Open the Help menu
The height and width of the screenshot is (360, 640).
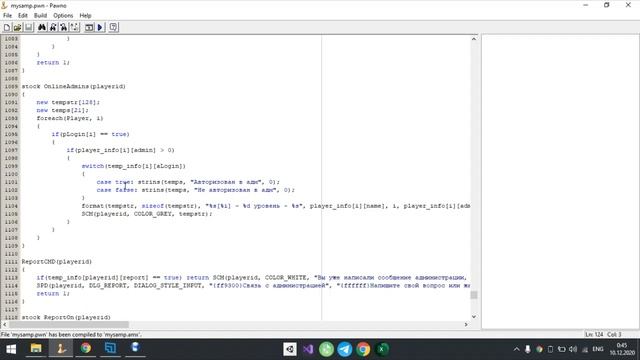point(85,16)
